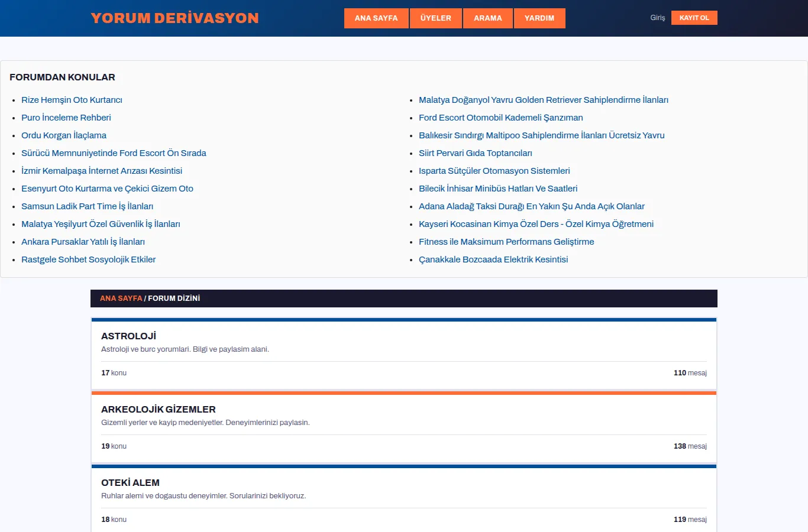Open the ASTROLOJİ forum category

128,336
